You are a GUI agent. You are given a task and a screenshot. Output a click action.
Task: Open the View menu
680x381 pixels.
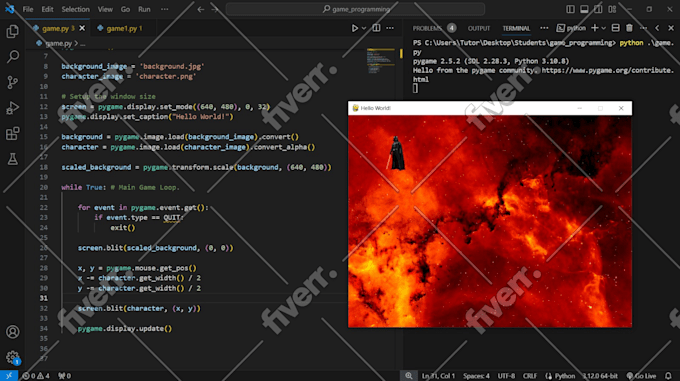point(105,9)
